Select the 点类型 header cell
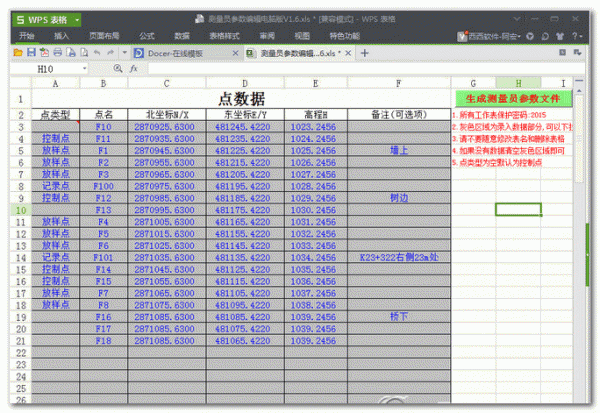This screenshot has width=600, height=413. click(55, 114)
